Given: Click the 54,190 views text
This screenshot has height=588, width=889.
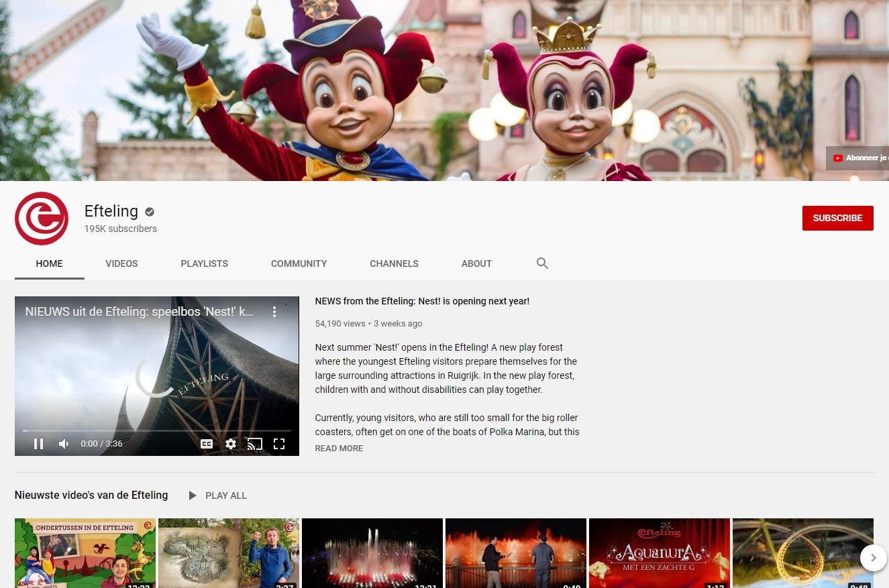Looking at the screenshot, I should [x=340, y=323].
